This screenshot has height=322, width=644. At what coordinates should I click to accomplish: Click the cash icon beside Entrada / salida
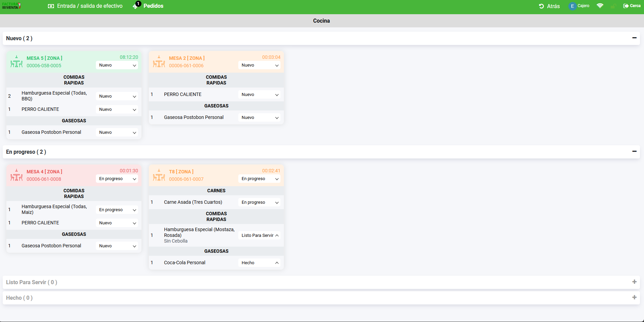(x=51, y=6)
